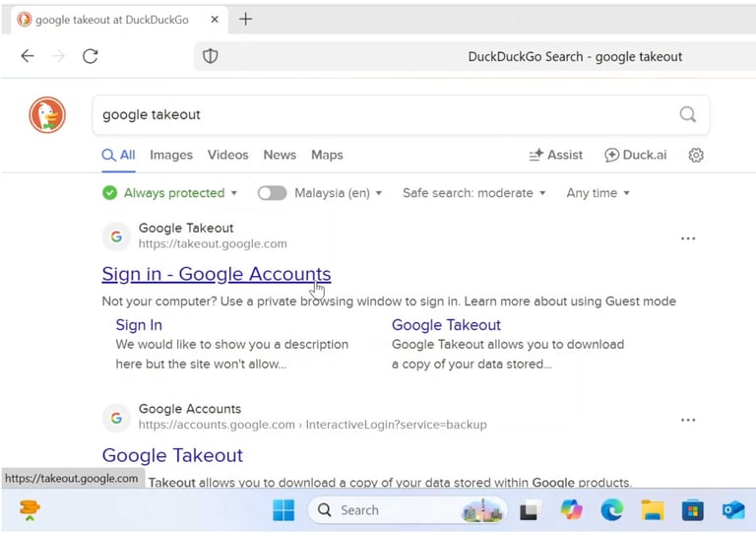Screen dimensions: 756x534
Task: Click the search highlight image in taskbar search
Action: [x=481, y=510]
